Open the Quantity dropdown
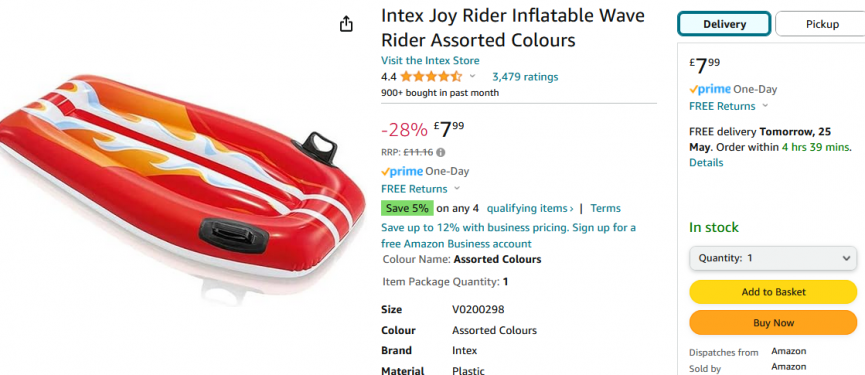Screen dimensions: 865x375 (x=773, y=258)
